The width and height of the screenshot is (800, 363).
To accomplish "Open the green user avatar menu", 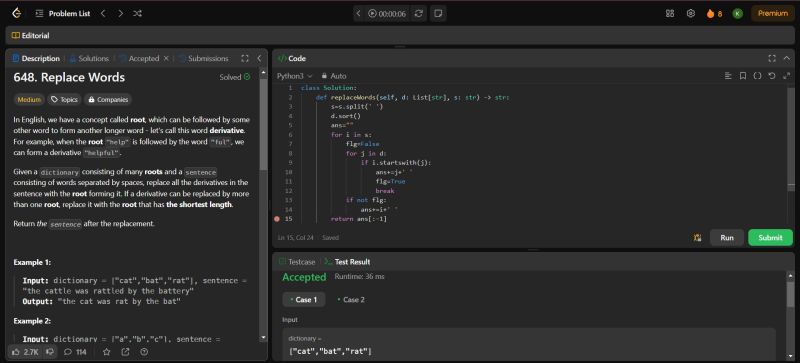I will (737, 14).
